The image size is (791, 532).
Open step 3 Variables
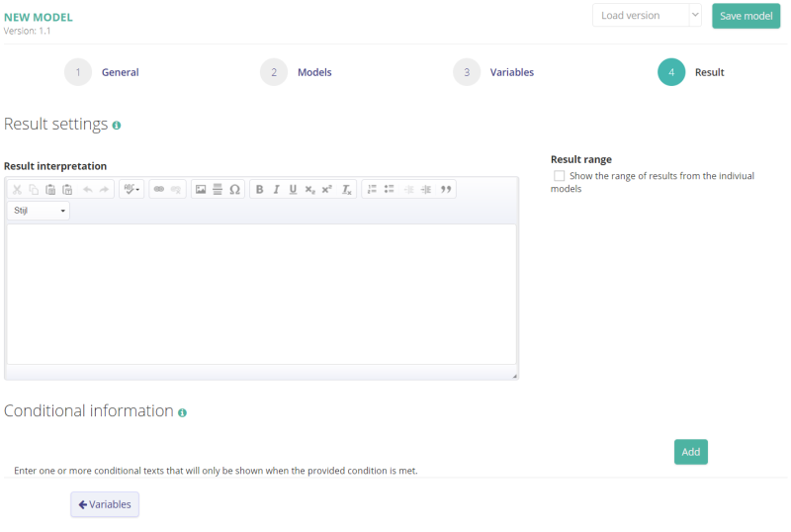(467, 72)
